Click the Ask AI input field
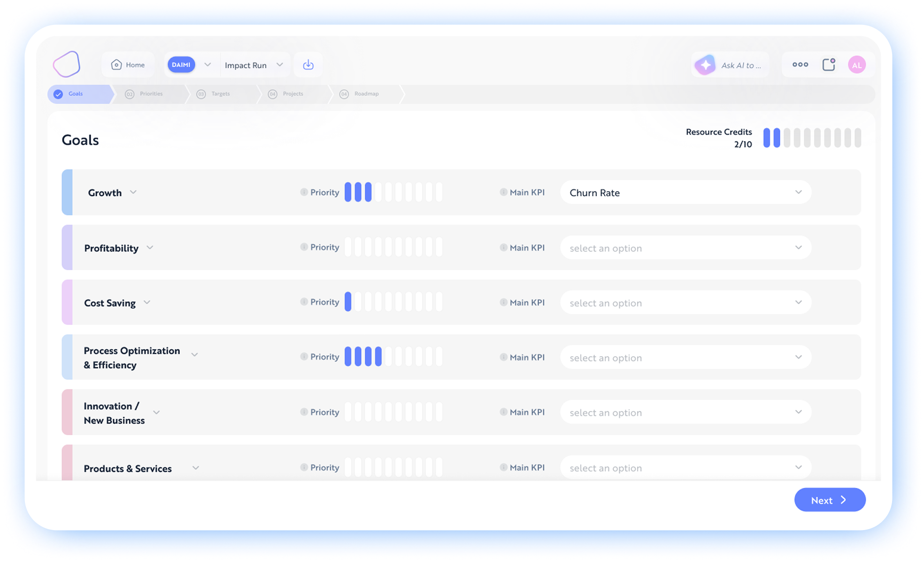The image size is (924, 562). coord(741,65)
